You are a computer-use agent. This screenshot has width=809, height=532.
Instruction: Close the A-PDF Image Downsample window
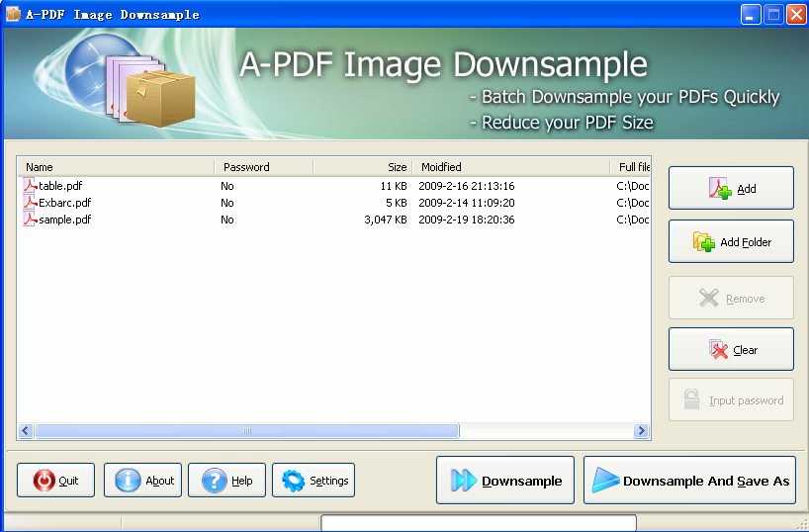pos(796,14)
